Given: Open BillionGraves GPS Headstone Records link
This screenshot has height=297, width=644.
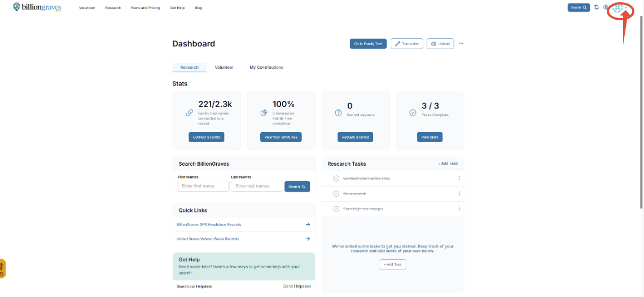Looking at the screenshot, I should (209, 225).
